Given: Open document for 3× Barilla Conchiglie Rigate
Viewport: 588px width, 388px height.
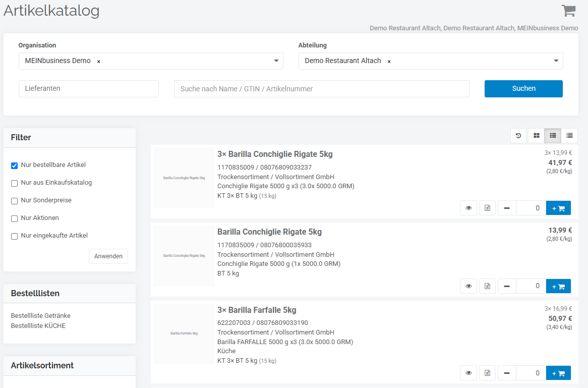Looking at the screenshot, I should pos(487,208).
